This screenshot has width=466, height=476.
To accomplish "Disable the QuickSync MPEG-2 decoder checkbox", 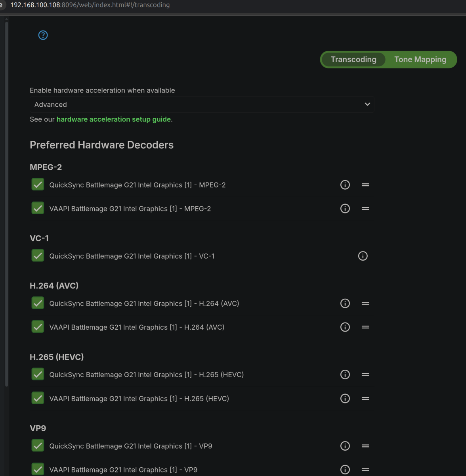I will (37, 184).
